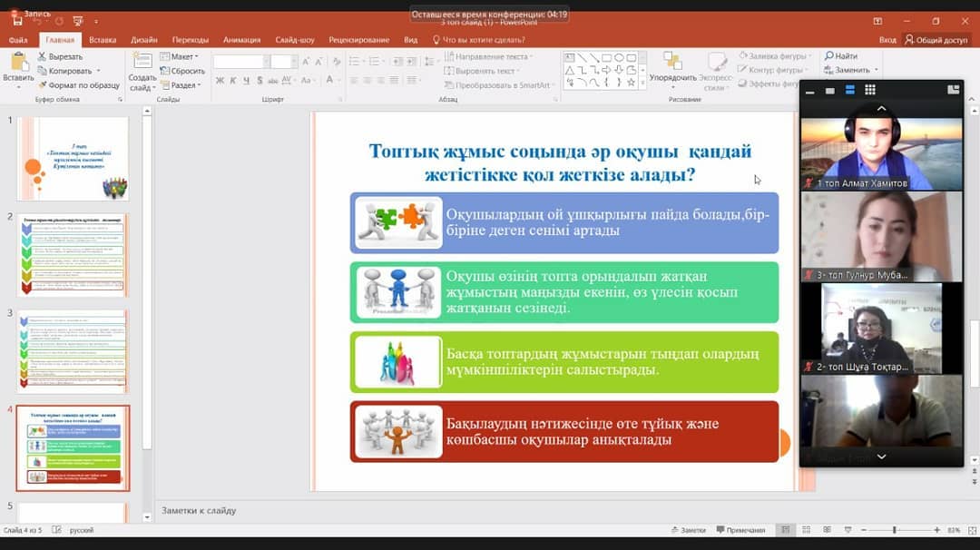Create a new slide with Создать слайд

coord(142,72)
